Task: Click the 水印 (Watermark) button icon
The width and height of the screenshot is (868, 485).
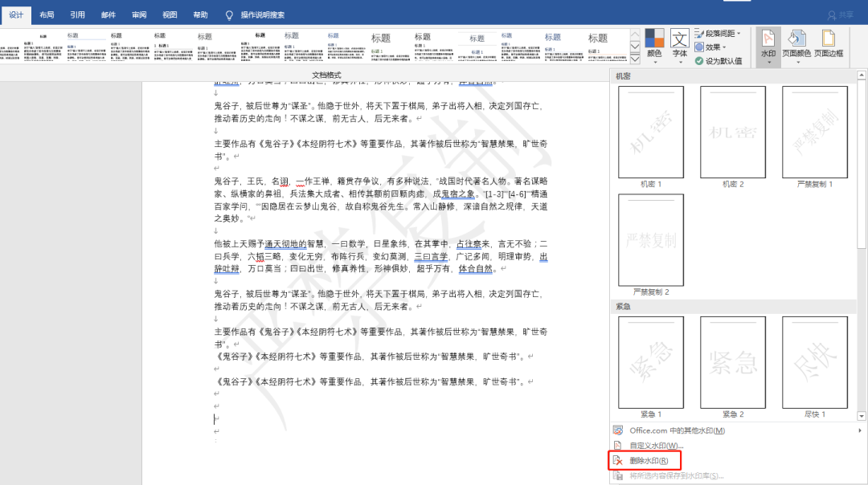Action: tap(768, 39)
